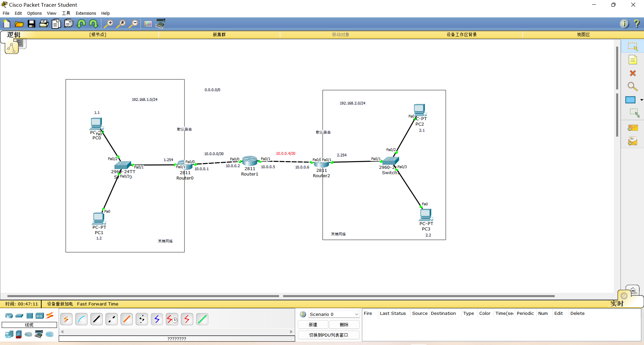Viewport: 644px width, 345px height.
Task: Switch to the 逻辑 logical workspace tab
Action: (14, 34)
